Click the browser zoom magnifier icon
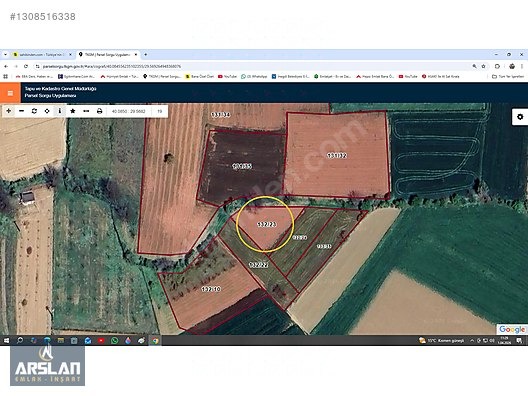Screen dimensions: 528x396 474,66
